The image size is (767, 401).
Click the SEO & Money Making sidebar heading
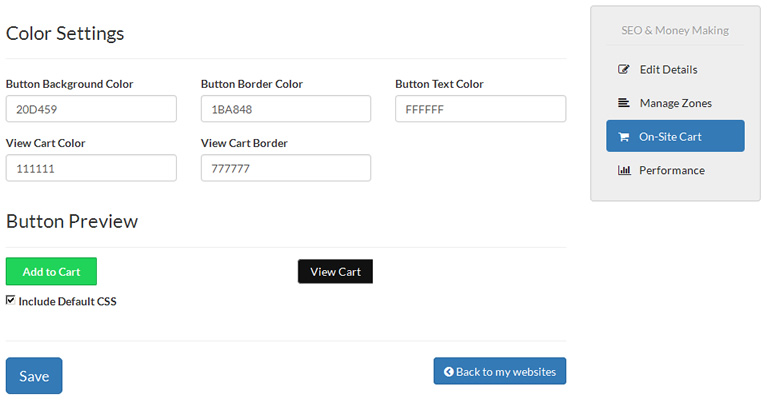pyautogui.click(x=675, y=31)
